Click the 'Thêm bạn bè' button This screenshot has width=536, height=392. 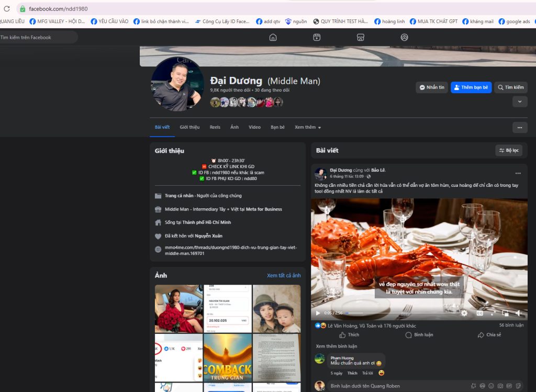click(471, 87)
